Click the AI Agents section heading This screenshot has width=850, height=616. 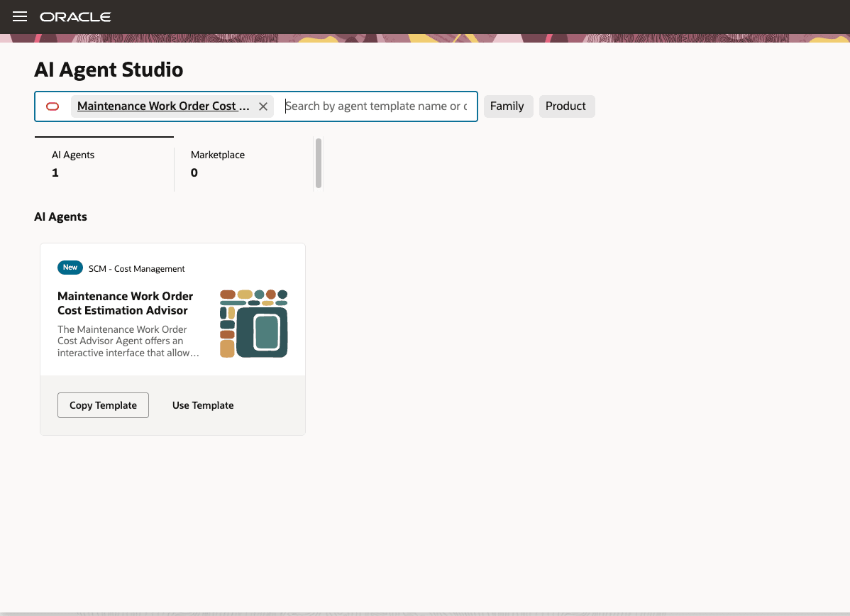(61, 217)
